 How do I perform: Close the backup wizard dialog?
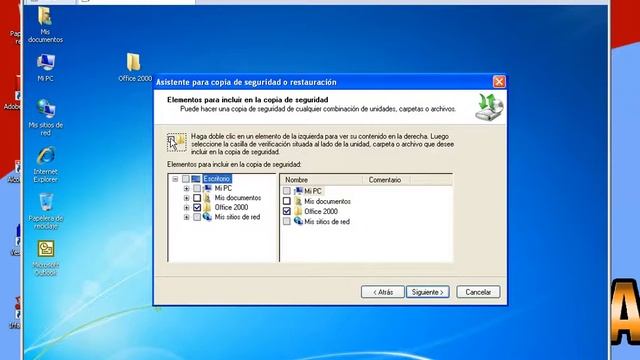pos(499,82)
